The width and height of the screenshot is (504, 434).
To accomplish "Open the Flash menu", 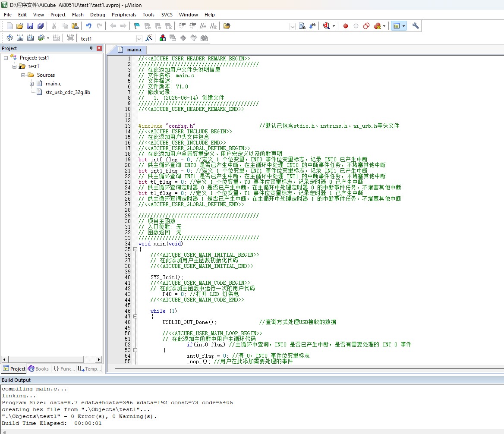I will click(x=78, y=15).
